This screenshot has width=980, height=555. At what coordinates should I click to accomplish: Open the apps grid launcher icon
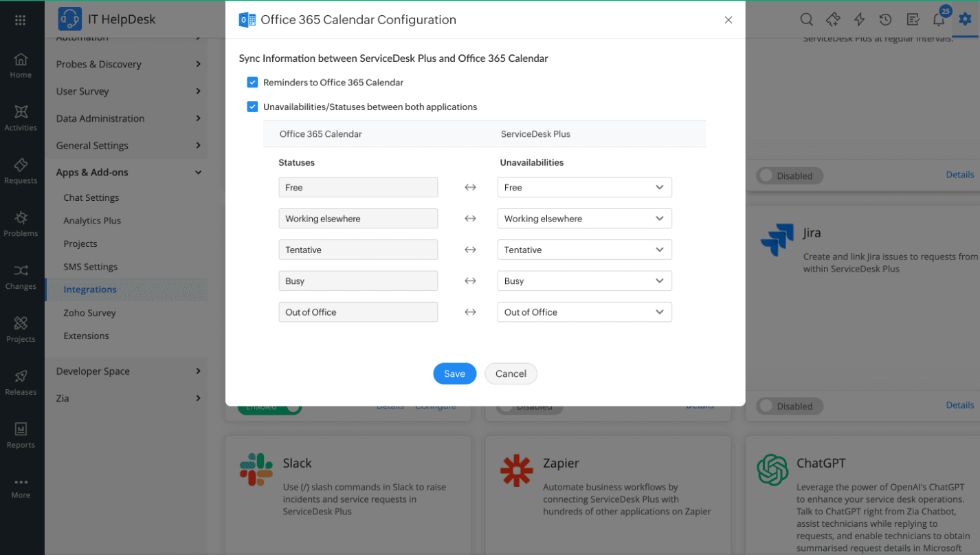coord(21,20)
